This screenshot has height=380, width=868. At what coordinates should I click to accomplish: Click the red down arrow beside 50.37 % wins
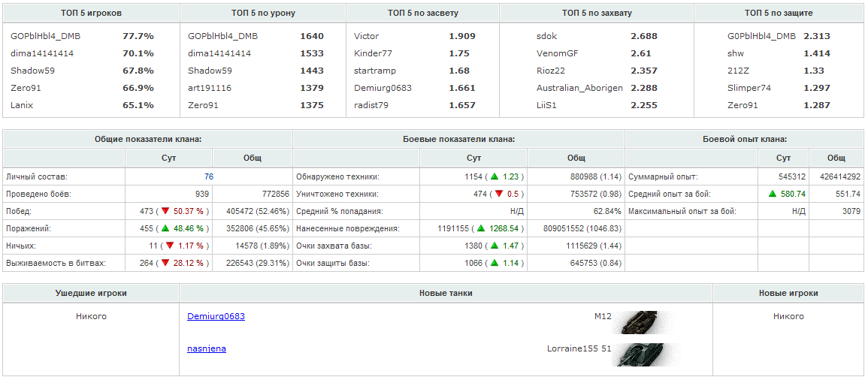165,211
